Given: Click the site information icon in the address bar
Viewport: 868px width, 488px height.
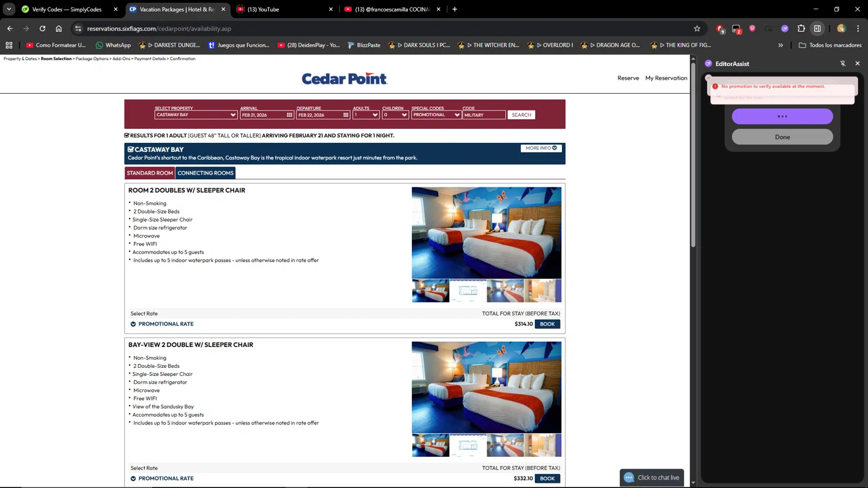Looking at the screenshot, I should tap(78, 28).
